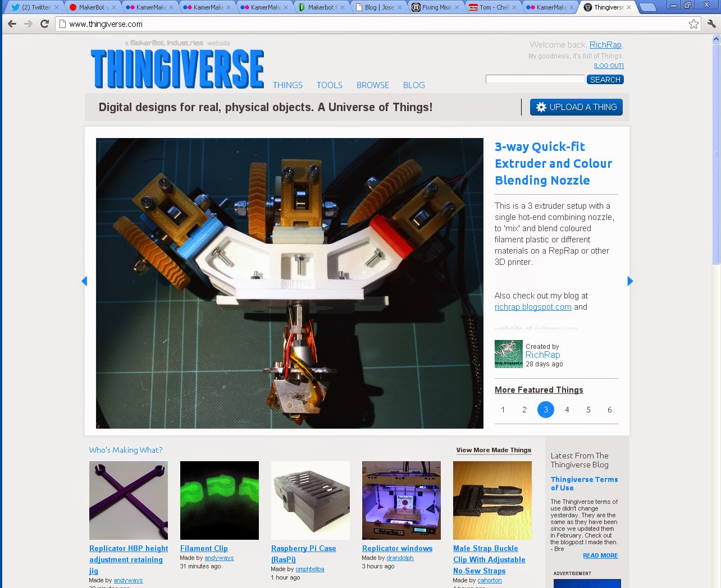
Task: Select featured thing page 1
Action: (503, 410)
